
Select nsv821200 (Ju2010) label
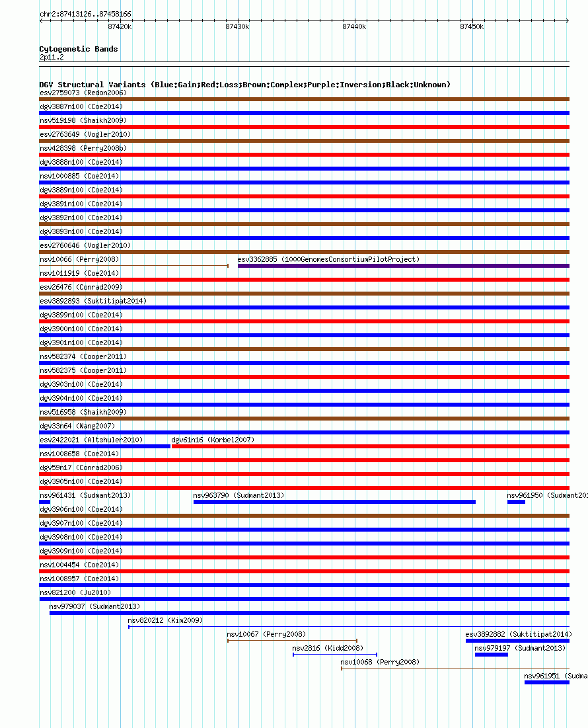75,594
